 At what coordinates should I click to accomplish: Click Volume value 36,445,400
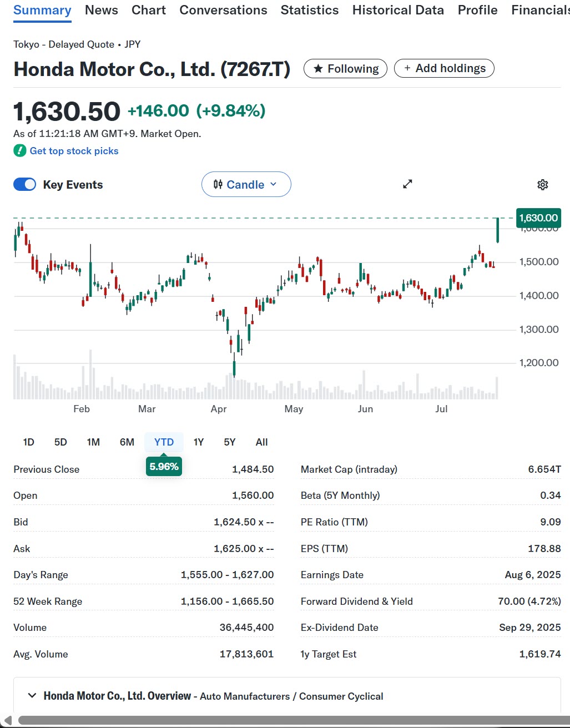tap(246, 628)
